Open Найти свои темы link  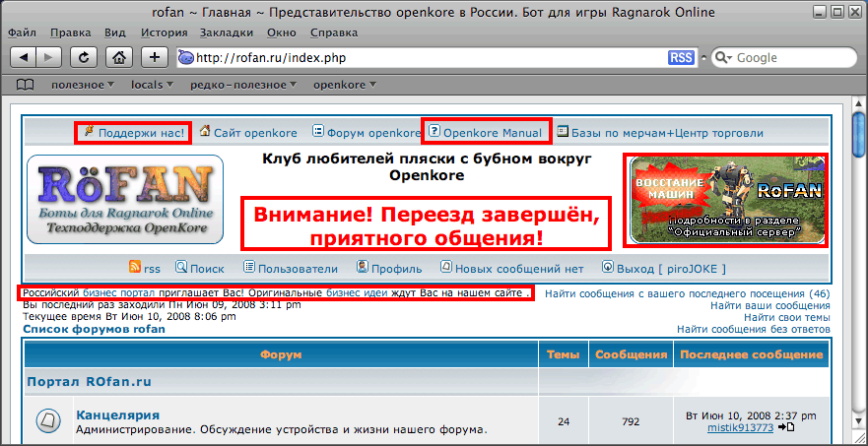pos(786,317)
